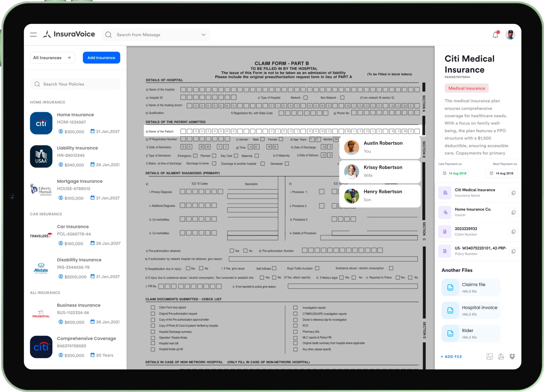Open the All Insurances dropdown
544x392 pixels.
coord(52,58)
